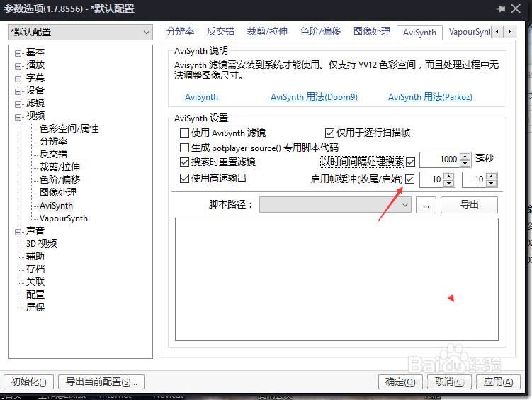Decrease the 毫秒 interval value with down arrow
Screen dimensions: 532x400
[x=465, y=163]
